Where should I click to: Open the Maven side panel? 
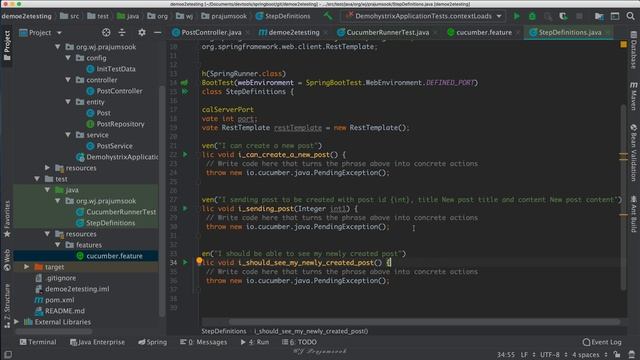coord(633,96)
